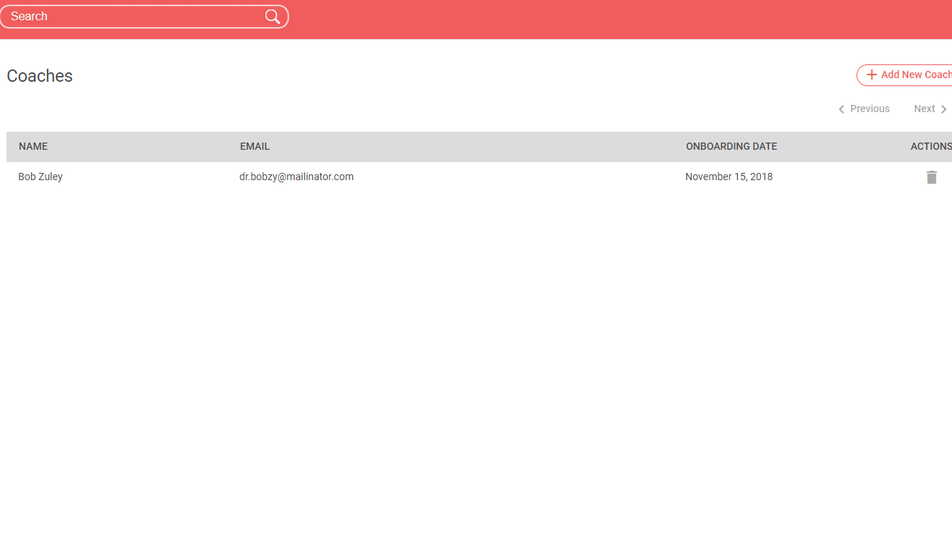Click the magnifying glass search icon
The height and width of the screenshot is (560, 952).
(272, 17)
